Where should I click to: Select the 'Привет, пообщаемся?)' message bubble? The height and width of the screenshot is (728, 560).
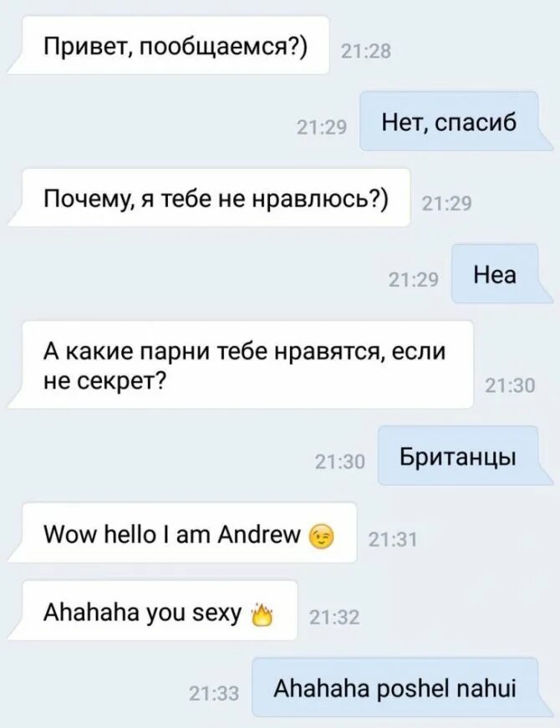coord(168,45)
